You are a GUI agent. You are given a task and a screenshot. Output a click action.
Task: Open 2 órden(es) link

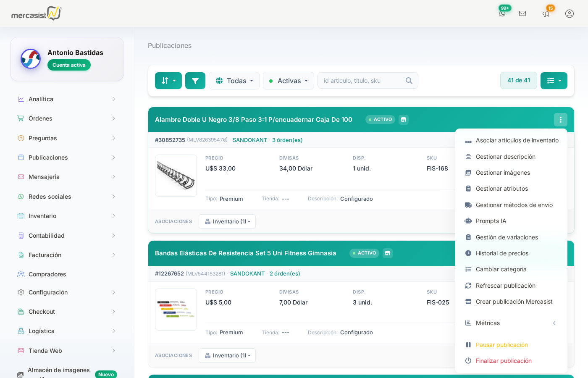point(285,273)
